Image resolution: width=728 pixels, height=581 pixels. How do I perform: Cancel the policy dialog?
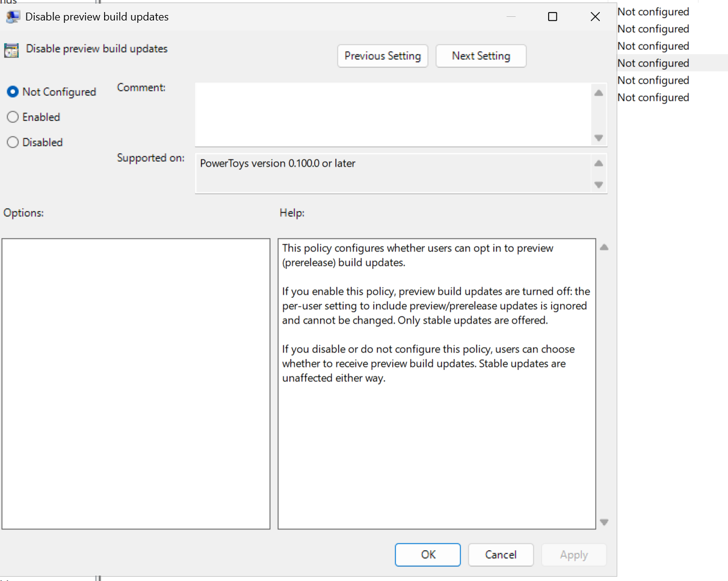(501, 555)
